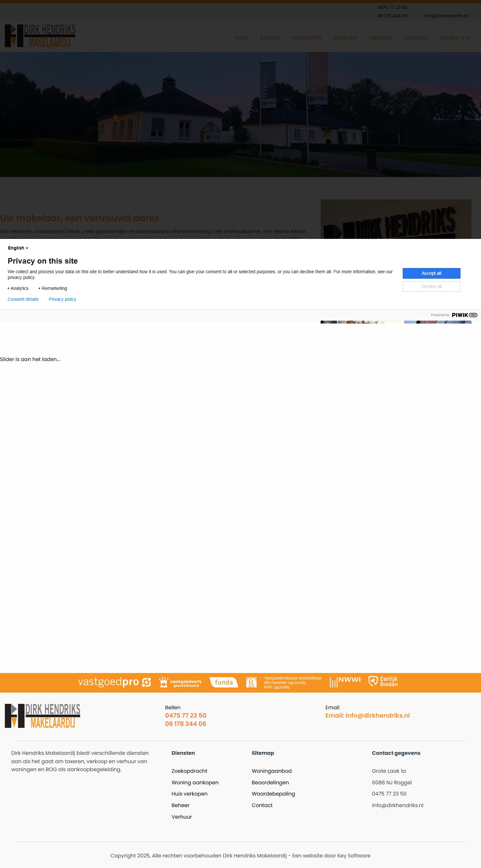Click the vastgoedpro logo in orange bar
Viewport: 481px width, 868px height.
tap(114, 682)
